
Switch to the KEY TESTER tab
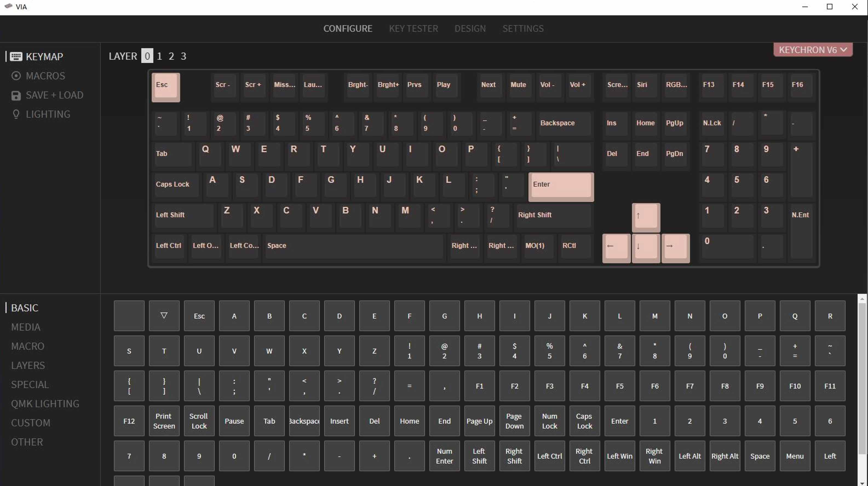[413, 28]
